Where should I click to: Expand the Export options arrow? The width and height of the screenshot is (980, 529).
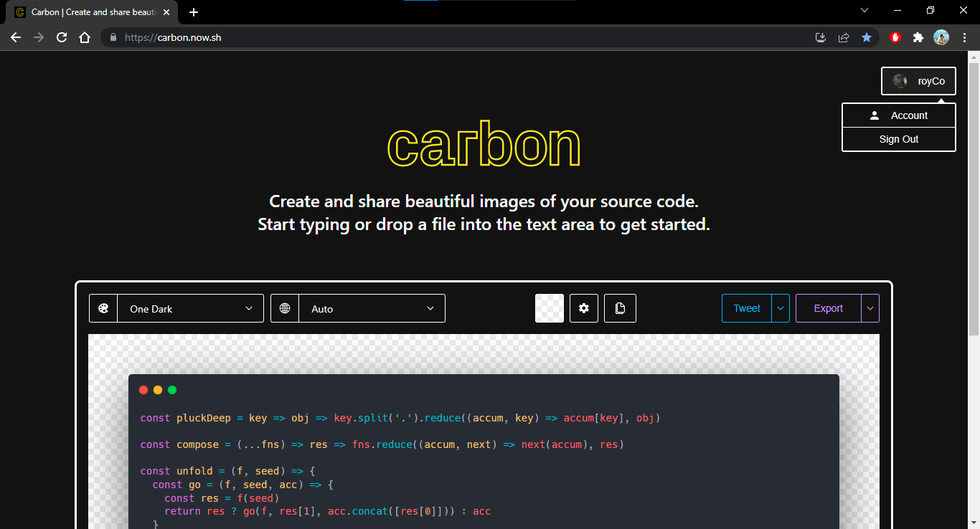[870, 308]
